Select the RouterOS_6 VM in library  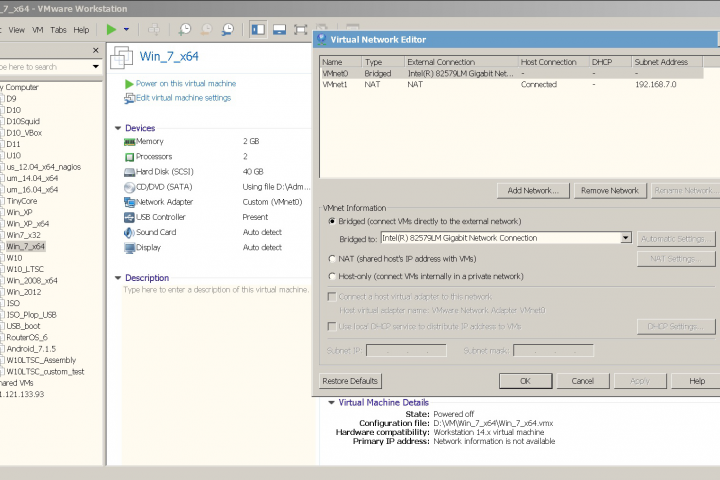click(x=27, y=338)
